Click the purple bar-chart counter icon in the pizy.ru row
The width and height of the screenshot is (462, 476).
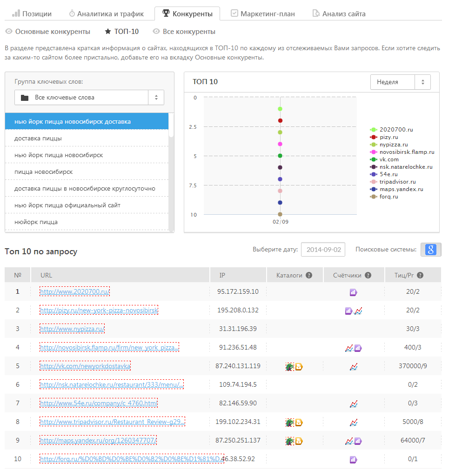(348, 311)
